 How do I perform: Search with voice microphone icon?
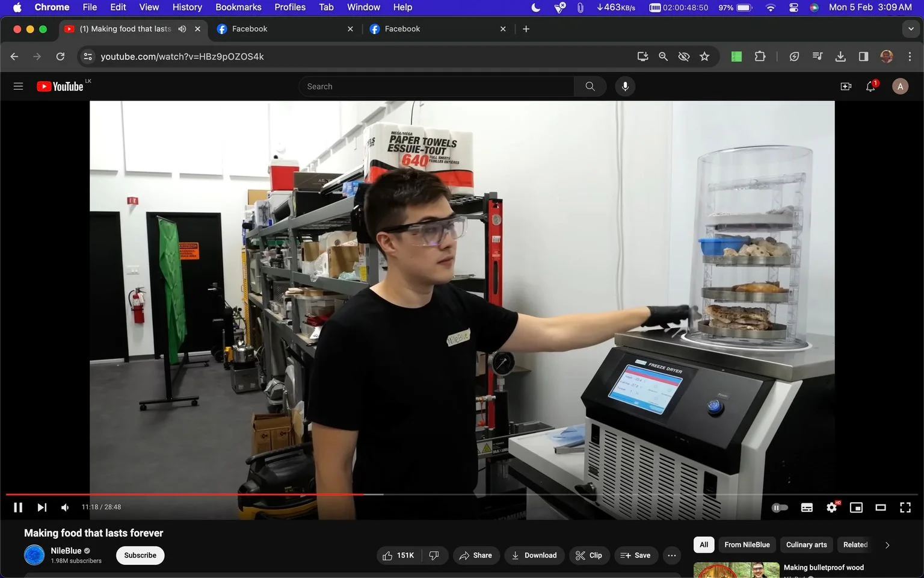pyautogui.click(x=625, y=86)
